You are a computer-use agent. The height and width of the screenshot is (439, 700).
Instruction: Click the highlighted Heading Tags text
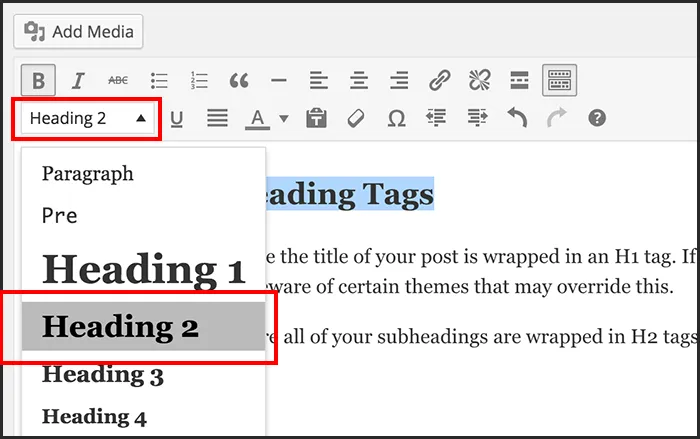click(x=350, y=194)
